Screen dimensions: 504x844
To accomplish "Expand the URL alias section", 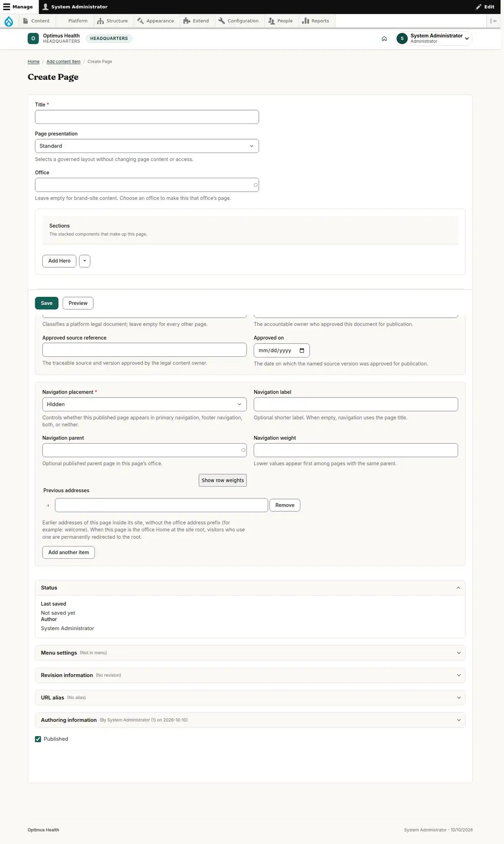I will [250, 698].
